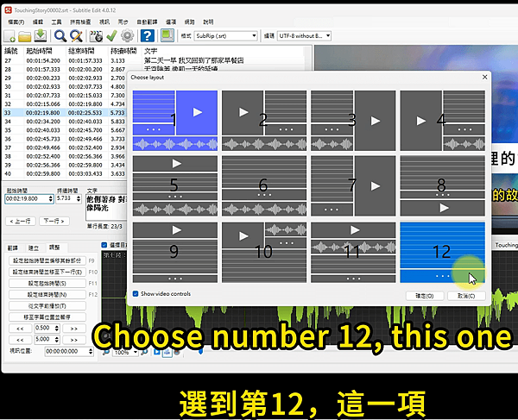518x420 pixels.
Task: Switch to the 翻譯 tab
Action: 13,248
